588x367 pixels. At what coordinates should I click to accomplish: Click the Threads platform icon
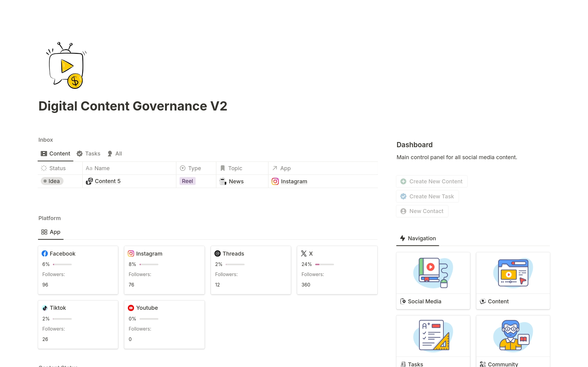click(217, 254)
